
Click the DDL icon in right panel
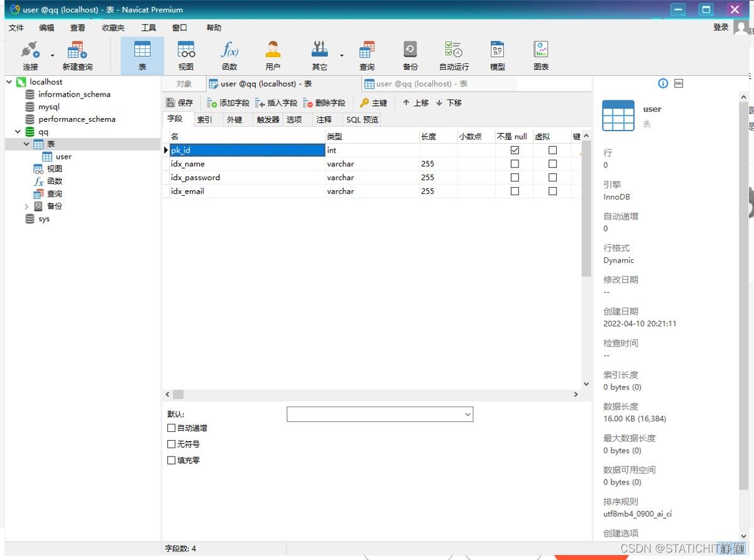679,83
